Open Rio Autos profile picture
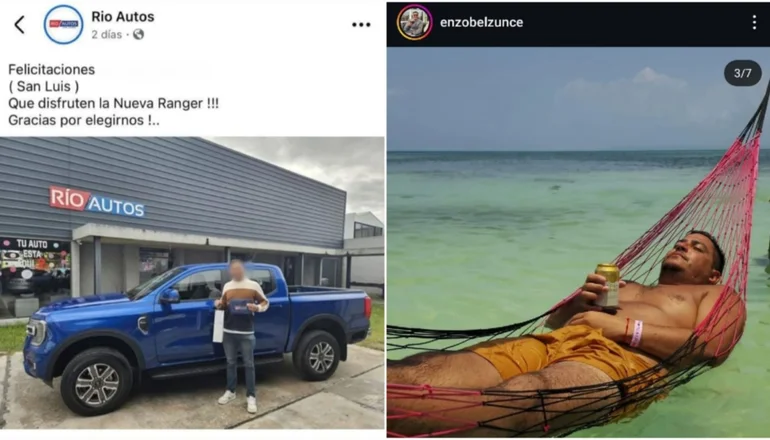Viewport: 770px width, 440px height. click(63, 25)
